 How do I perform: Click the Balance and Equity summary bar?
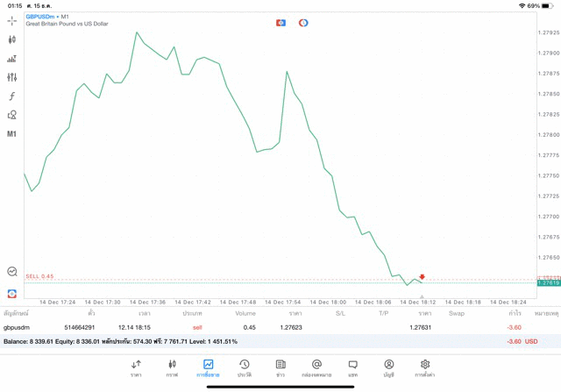click(x=263, y=341)
